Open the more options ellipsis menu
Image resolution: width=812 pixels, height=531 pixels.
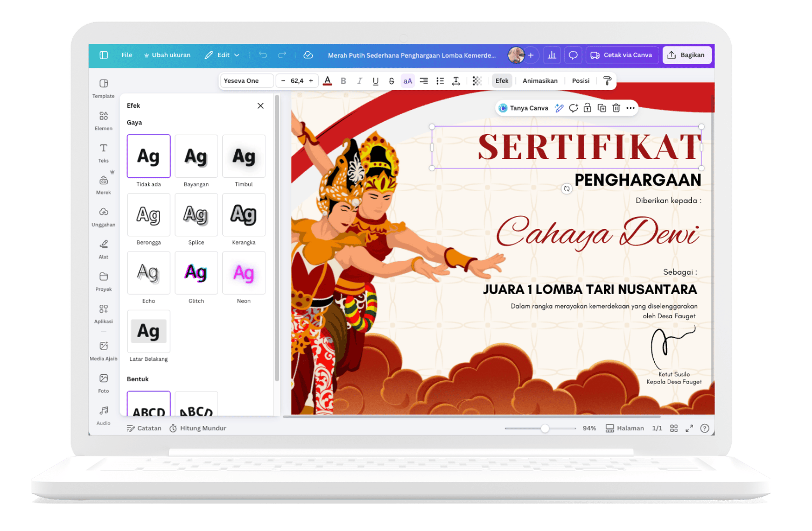630,108
